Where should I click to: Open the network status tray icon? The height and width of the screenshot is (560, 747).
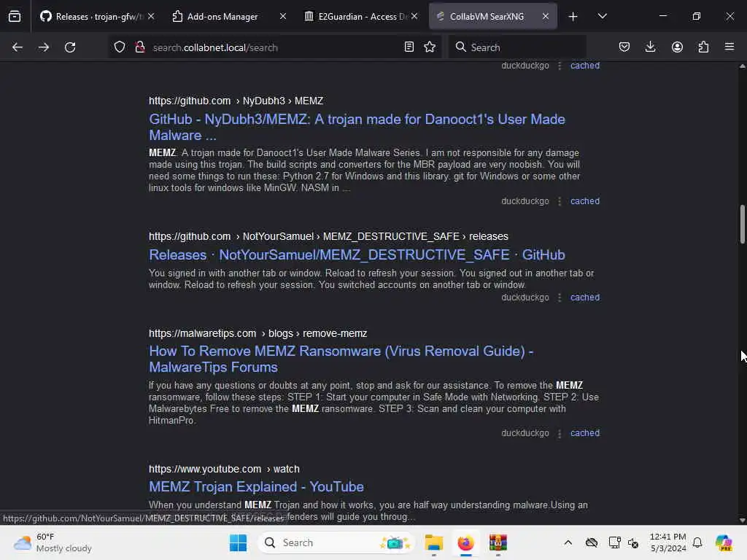click(x=614, y=542)
